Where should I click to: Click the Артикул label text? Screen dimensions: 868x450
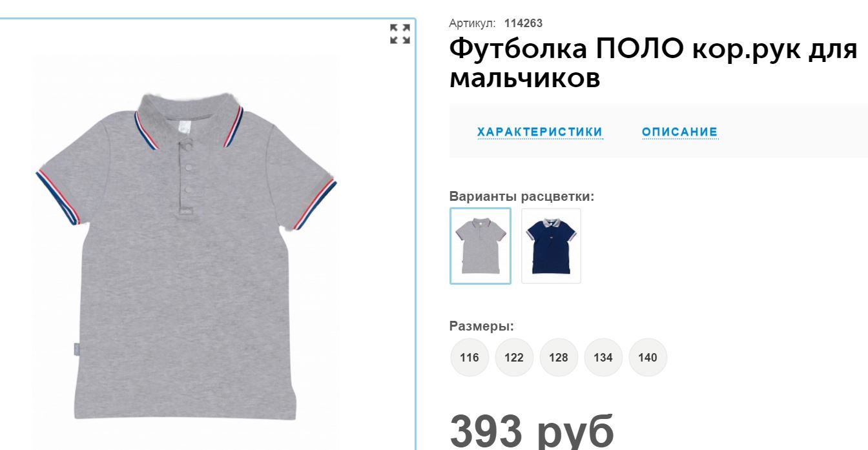[472, 23]
